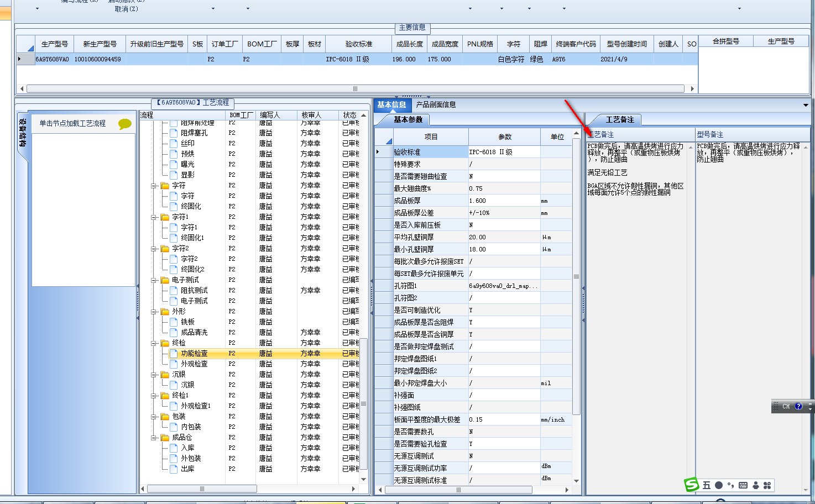The width and height of the screenshot is (815, 504).
Task: Switch to the 基本信息 tab
Action: [x=391, y=104]
